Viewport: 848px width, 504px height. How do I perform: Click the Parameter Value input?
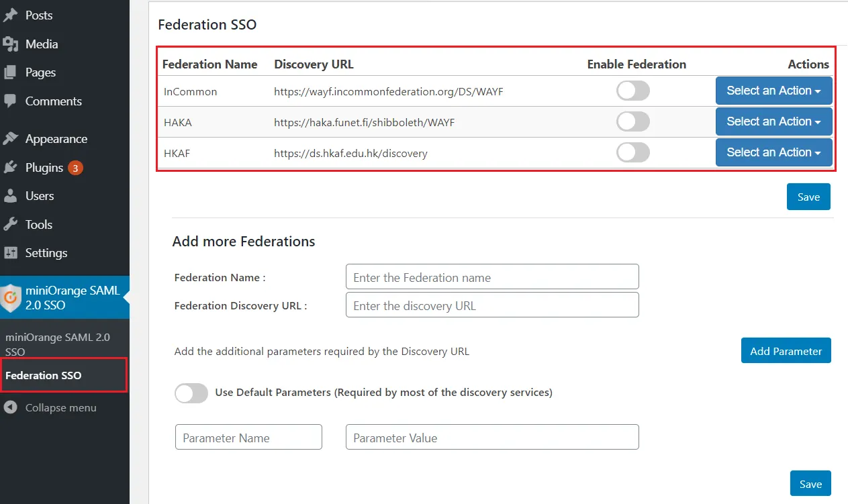(x=492, y=437)
